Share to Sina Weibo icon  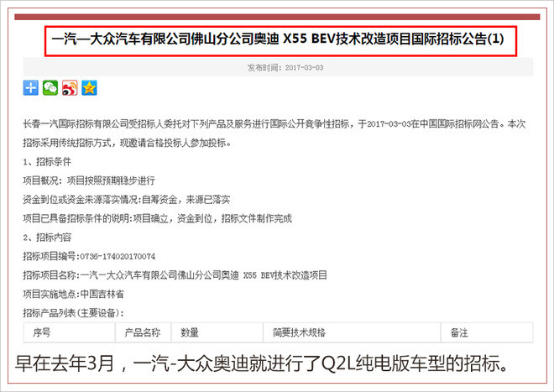[70, 87]
